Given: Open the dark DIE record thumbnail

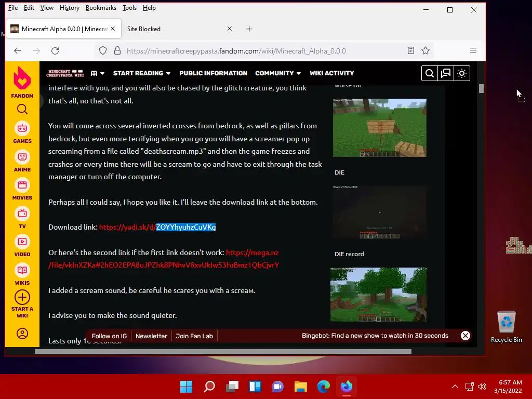Looking at the screenshot, I should point(380,212).
